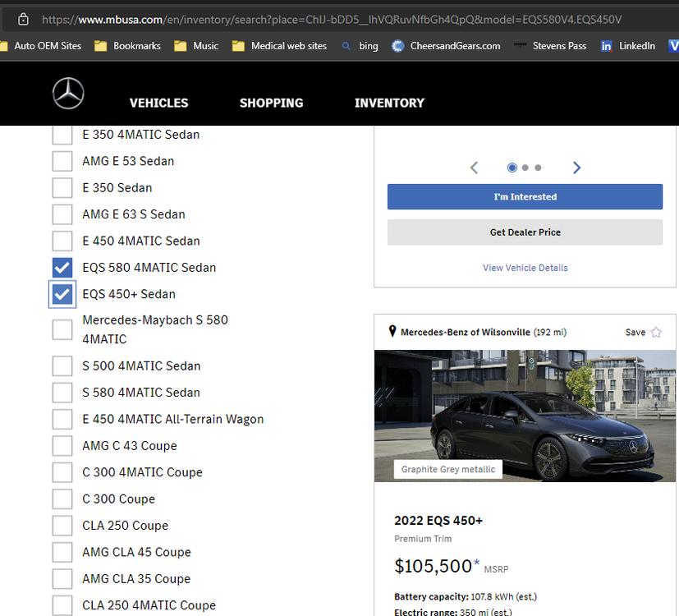
Task: Open the VEHICLES navigation menu
Action: click(158, 103)
